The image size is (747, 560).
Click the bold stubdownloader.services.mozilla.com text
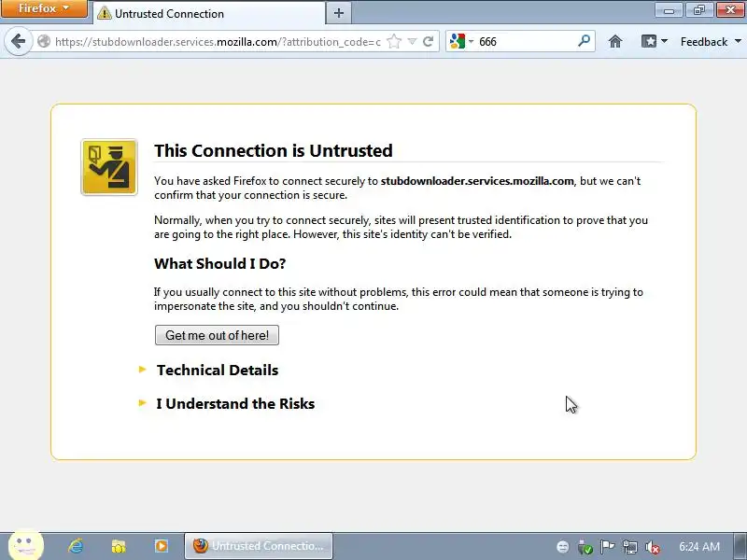477,181
